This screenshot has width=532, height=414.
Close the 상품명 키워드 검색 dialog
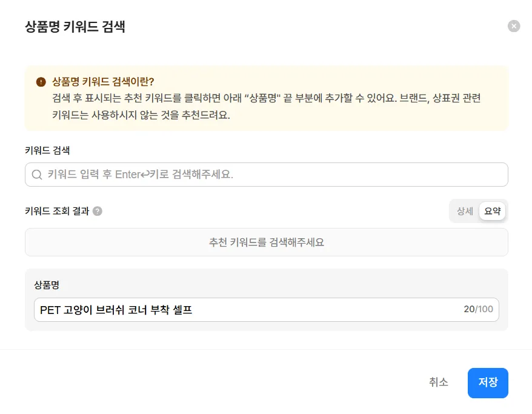[514, 26]
